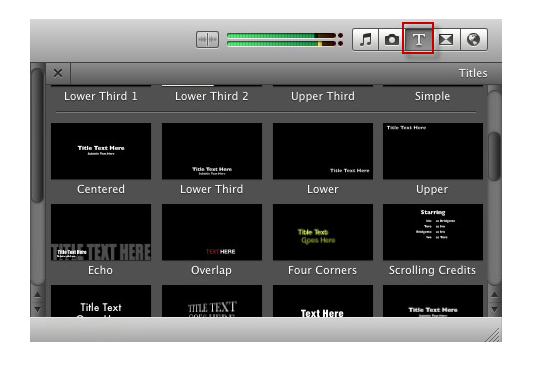Screen dimensions: 540x370
Task: Click the lower audio level meter
Action: 282,44
